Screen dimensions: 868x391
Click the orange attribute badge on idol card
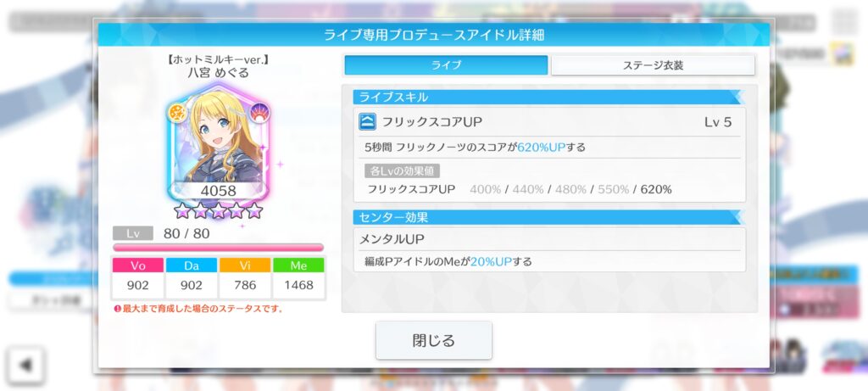pyautogui.click(x=178, y=113)
